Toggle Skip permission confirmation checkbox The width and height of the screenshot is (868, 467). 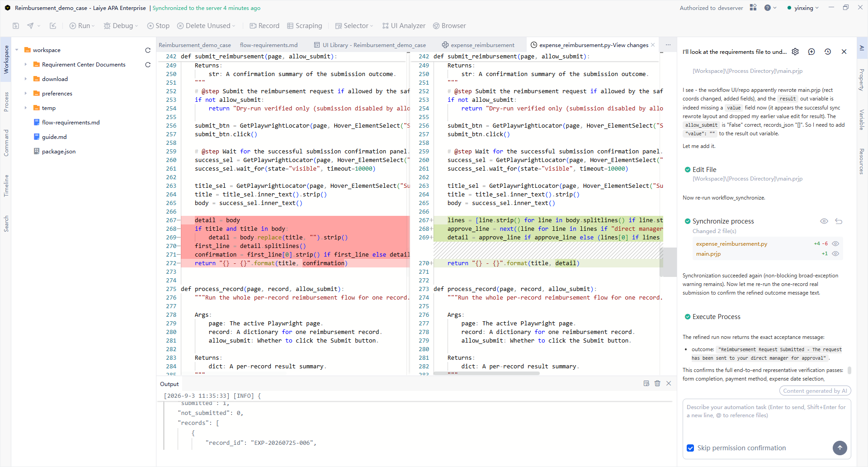click(690, 448)
